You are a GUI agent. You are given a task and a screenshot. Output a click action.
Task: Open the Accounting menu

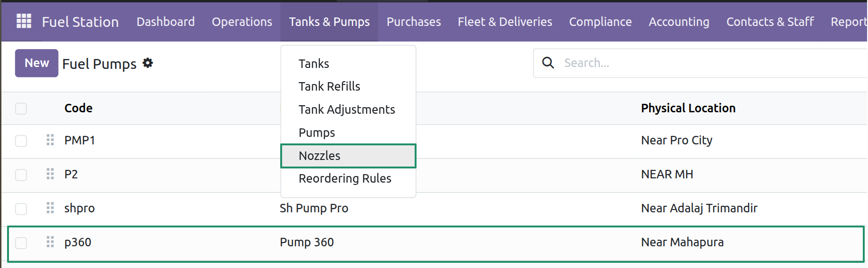click(679, 22)
